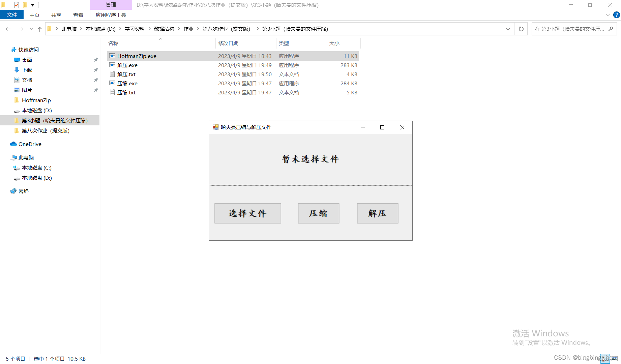Viewport: 621px width, 364px height.
Task: Click the new folder quick access icon
Action: point(25,5)
